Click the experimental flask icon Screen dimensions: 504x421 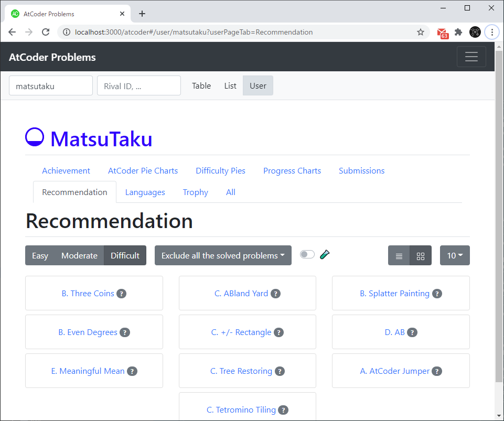pyautogui.click(x=325, y=254)
